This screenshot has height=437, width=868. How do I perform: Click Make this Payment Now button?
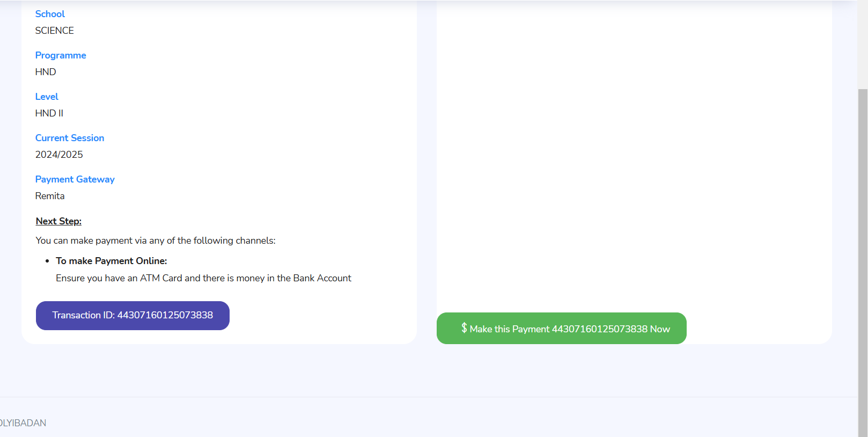tap(562, 329)
